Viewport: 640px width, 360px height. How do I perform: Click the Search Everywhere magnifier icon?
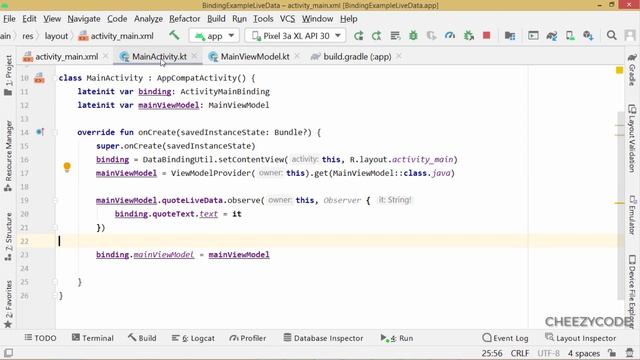(x=611, y=36)
